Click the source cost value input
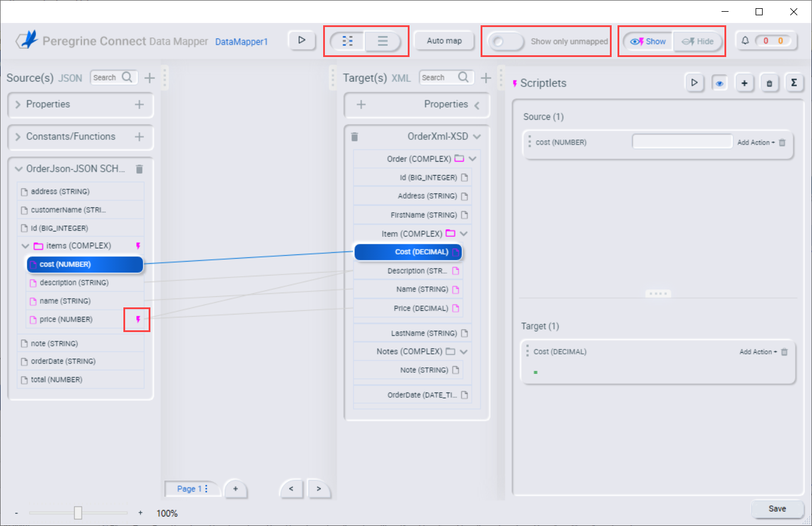This screenshot has height=526, width=812. 682,142
